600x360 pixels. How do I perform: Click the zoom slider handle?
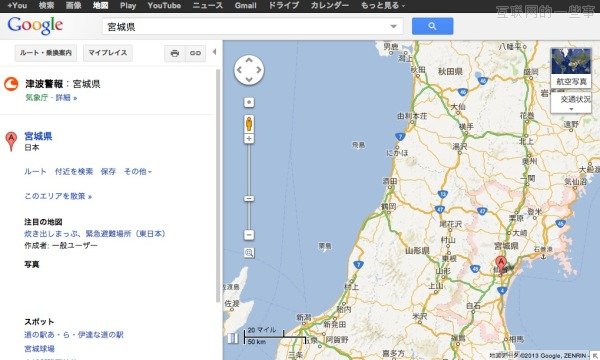pyautogui.click(x=249, y=199)
